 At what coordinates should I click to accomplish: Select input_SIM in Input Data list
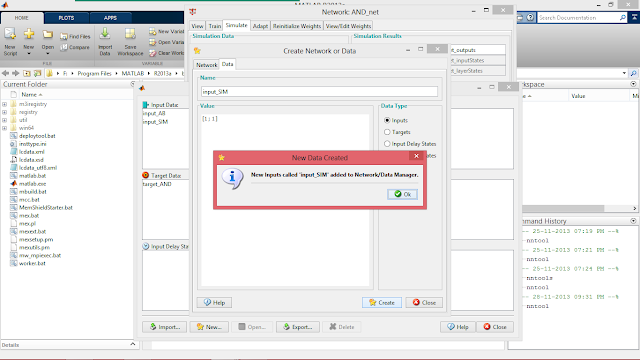155,122
